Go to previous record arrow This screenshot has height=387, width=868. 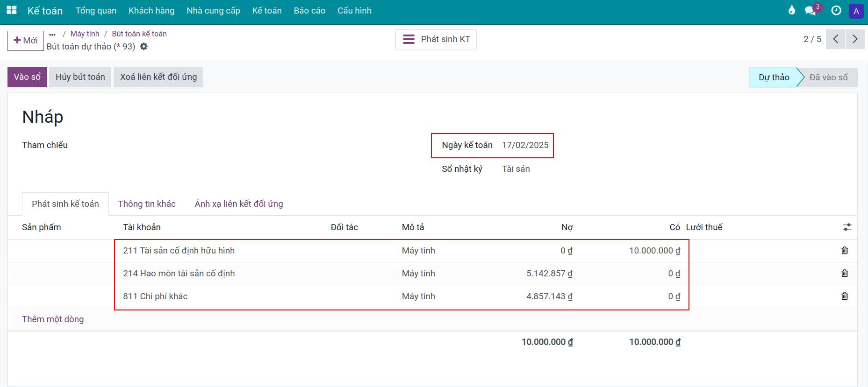836,39
